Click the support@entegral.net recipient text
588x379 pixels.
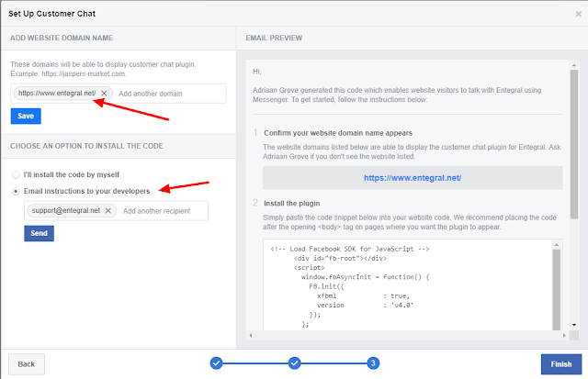tap(66, 210)
